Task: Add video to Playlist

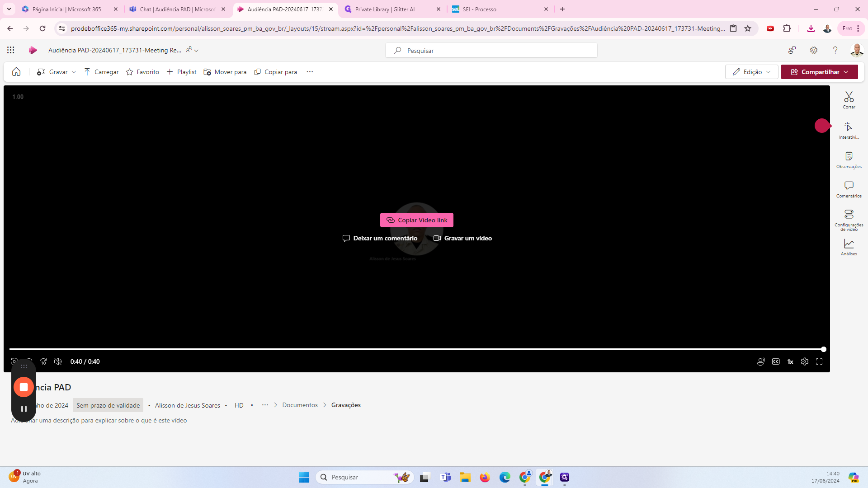Action: [182, 72]
